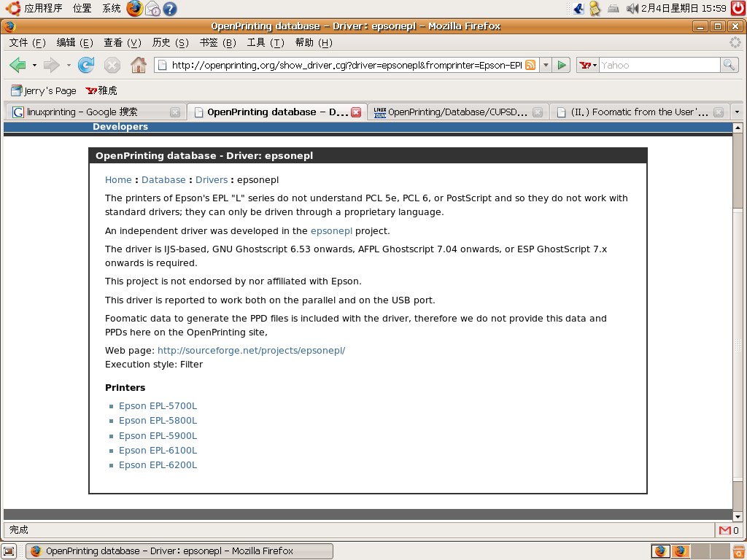The width and height of the screenshot is (747, 560).
Task: Switch to the first workspace in the switcher
Action: [x=660, y=551]
